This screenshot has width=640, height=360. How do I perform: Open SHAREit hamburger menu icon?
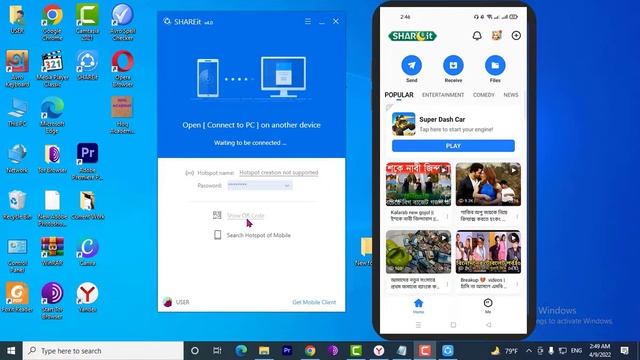point(308,21)
